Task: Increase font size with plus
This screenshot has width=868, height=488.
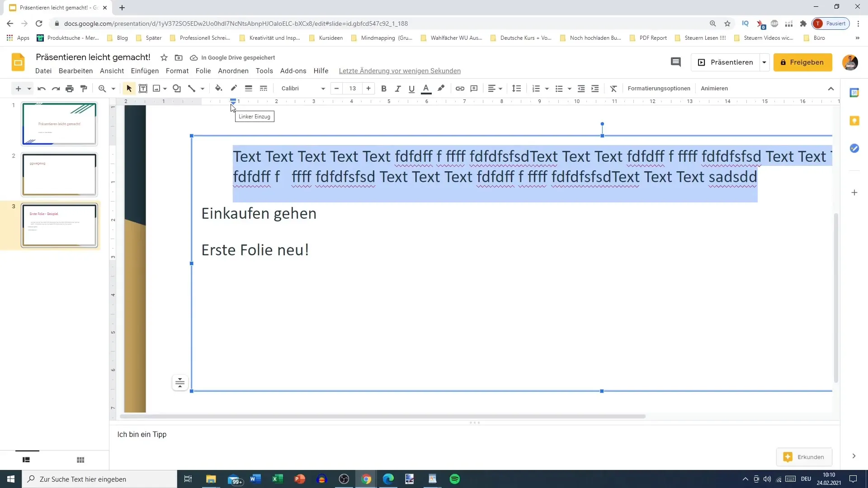Action: [368, 89]
